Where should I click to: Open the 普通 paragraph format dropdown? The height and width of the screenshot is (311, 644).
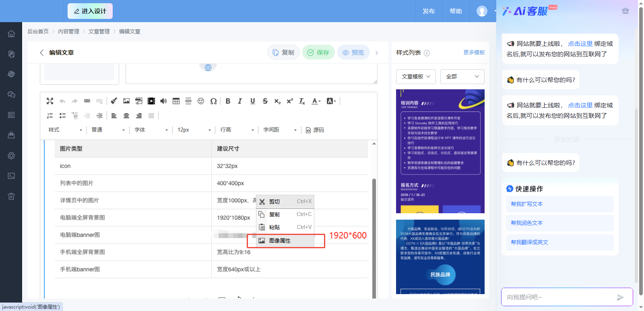pos(108,130)
